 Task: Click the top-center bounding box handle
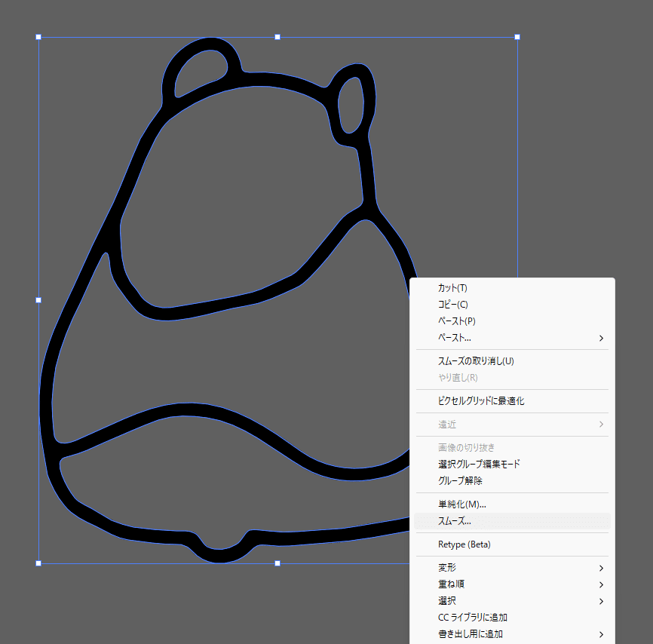277,37
